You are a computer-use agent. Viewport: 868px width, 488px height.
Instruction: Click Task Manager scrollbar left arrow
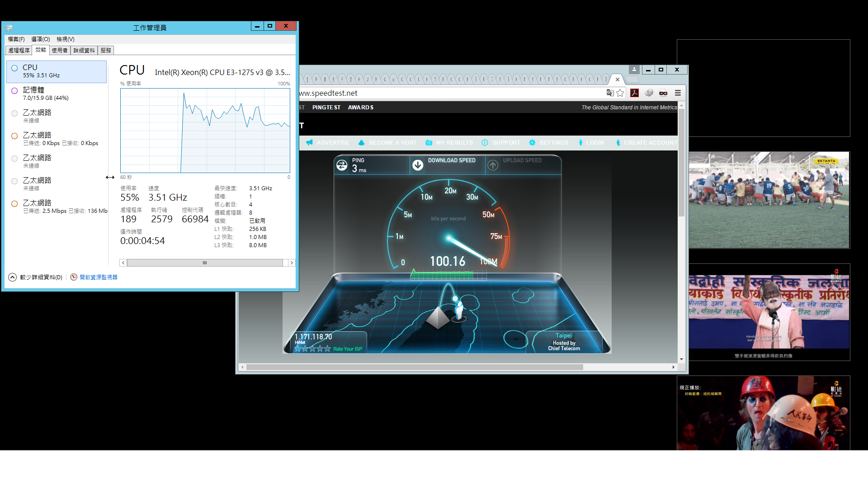coord(123,263)
